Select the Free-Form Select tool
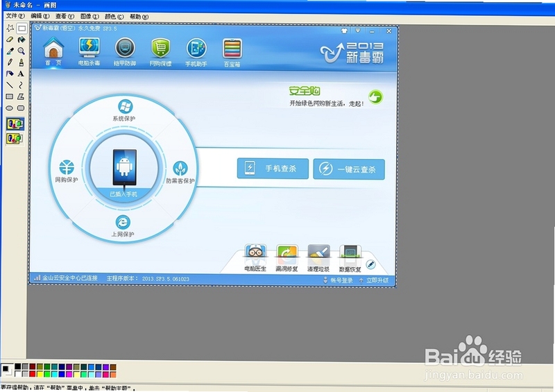The width and height of the screenshot is (555, 392). (10, 28)
